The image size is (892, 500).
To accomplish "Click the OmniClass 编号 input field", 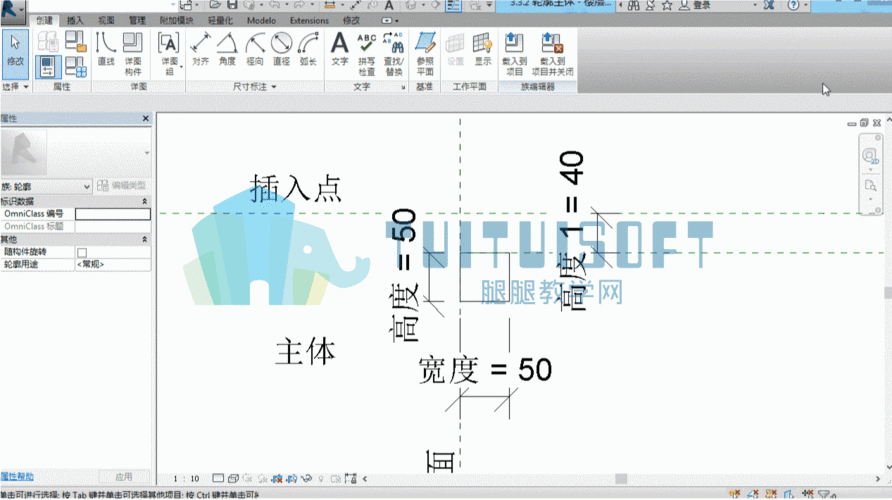I will pyautogui.click(x=113, y=214).
